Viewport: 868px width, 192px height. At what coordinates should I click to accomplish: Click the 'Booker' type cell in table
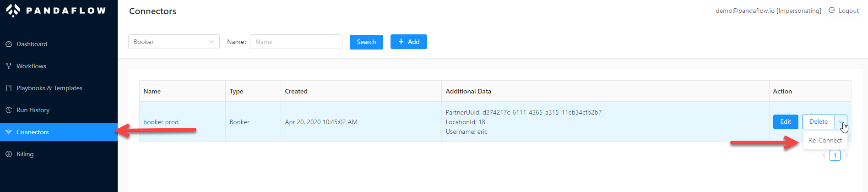[x=253, y=122]
